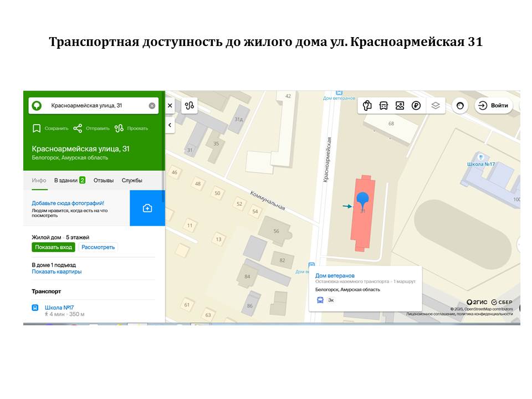Click the route builder icon beside search
The width and height of the screenshot is (532, 399).
(x=190, y=105)
